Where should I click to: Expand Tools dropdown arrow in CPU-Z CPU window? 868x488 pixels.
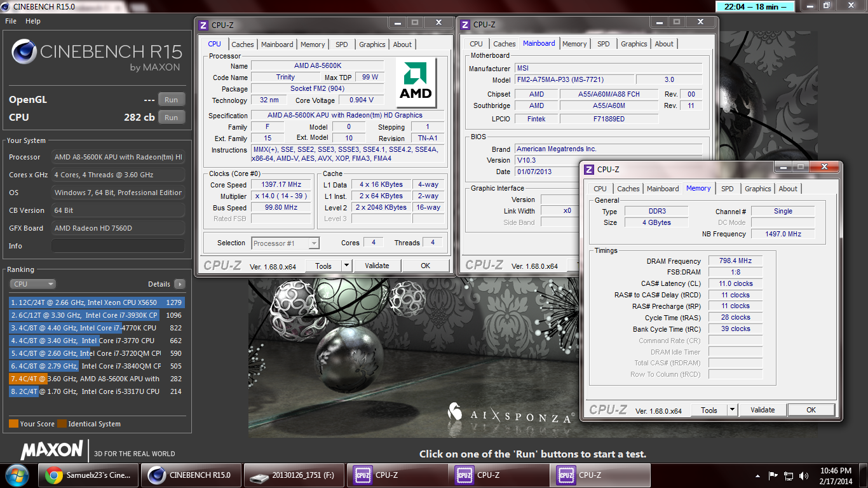[346, 266]
